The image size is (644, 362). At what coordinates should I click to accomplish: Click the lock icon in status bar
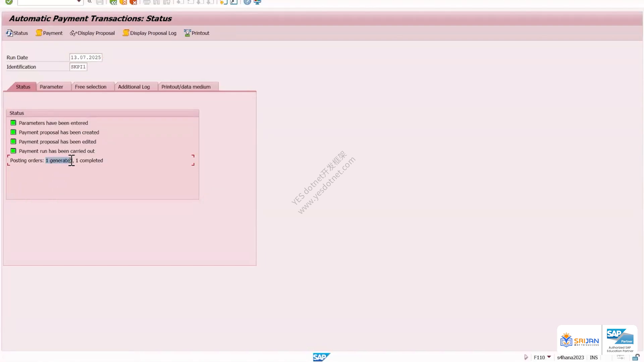pyautogui.click(x=636, y=357)
